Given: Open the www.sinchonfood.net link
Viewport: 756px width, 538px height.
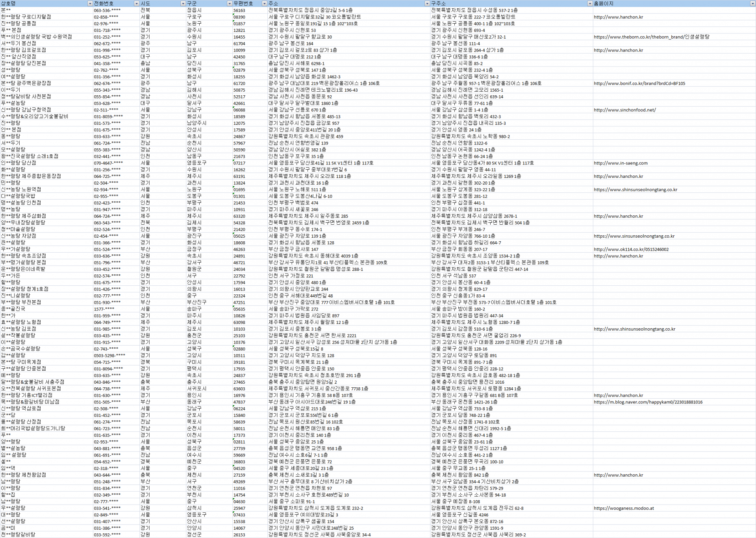Looking at the screenshot, I should coord(624,110).
